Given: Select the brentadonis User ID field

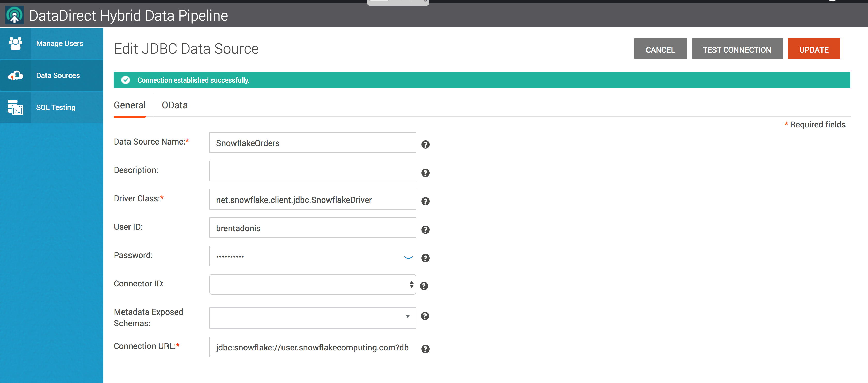Looking at the screenshot, I should pos(312,228).
